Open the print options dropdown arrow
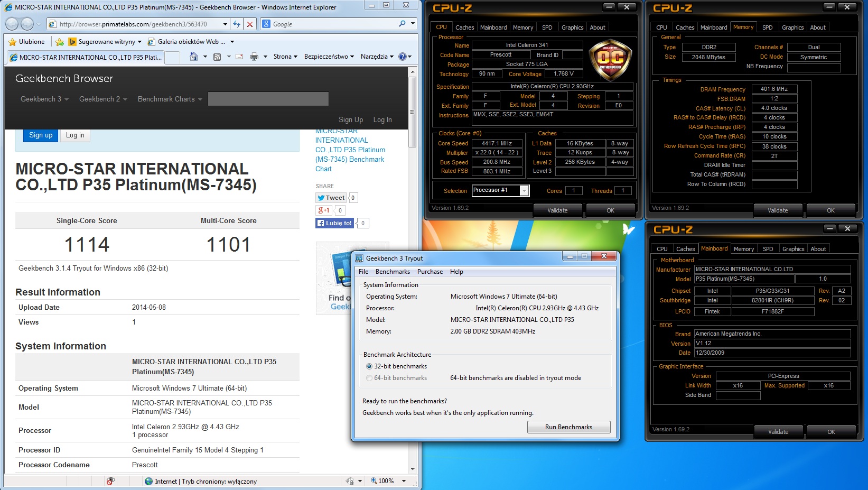This screenshot has width=868, height=490. click(x=265, y=57)
